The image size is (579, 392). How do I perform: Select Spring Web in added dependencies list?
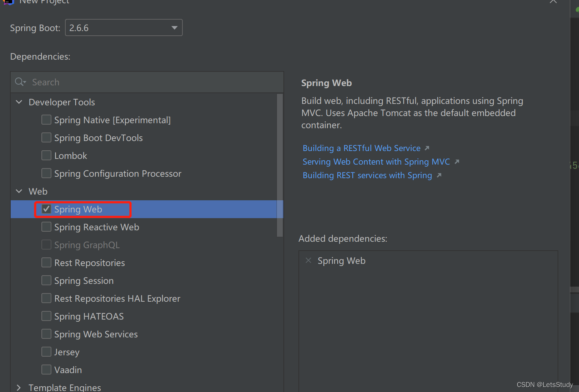click(x=342, y=261)
